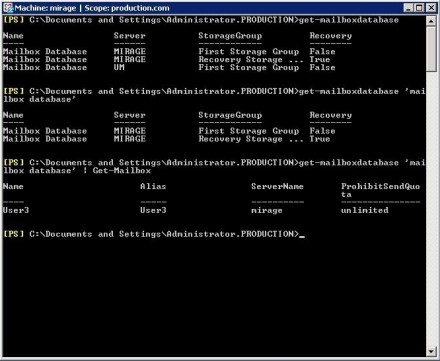Click the 'Server' header in the second table
Image resolution: width=440 pixels, height=361 pixels.
click(x=129, y=115)
